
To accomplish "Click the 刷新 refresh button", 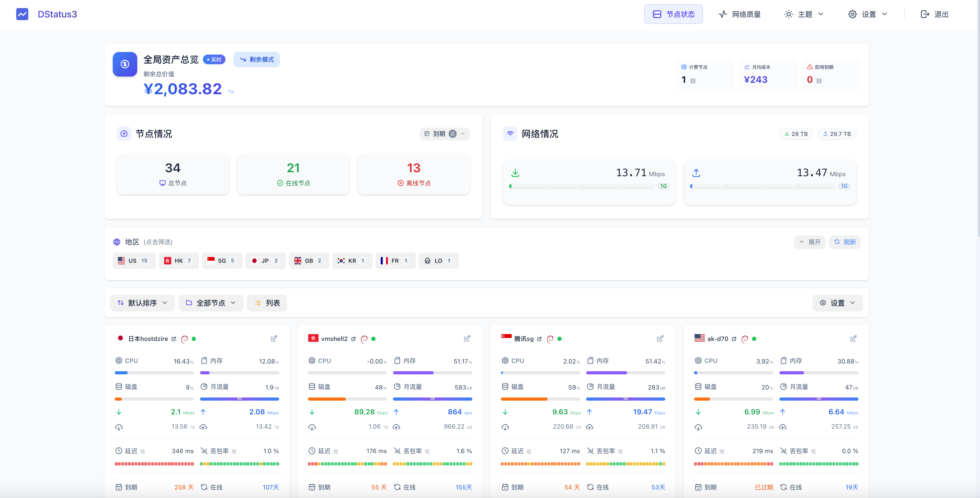I will [x=844, y=242].
